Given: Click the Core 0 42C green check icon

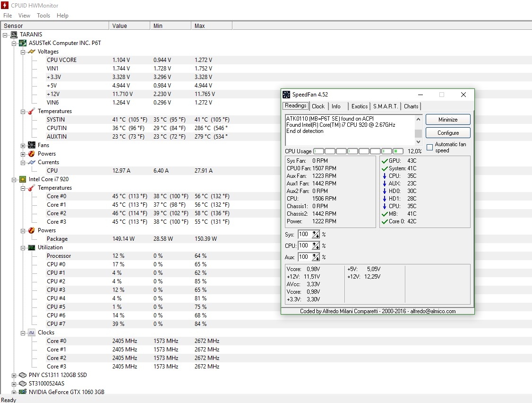Looking at the screenshot, I should point(385,221).
